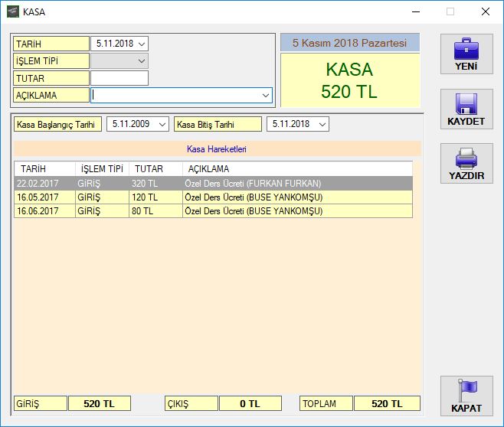Click the 5 Kasım 2018 Pazartesi date label
The height and width of the screenshot is (427, 504).
coord(350,43)
